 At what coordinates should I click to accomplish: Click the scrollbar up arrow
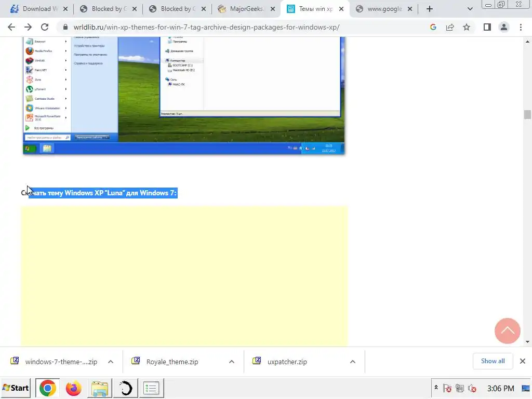coord(527,42)
